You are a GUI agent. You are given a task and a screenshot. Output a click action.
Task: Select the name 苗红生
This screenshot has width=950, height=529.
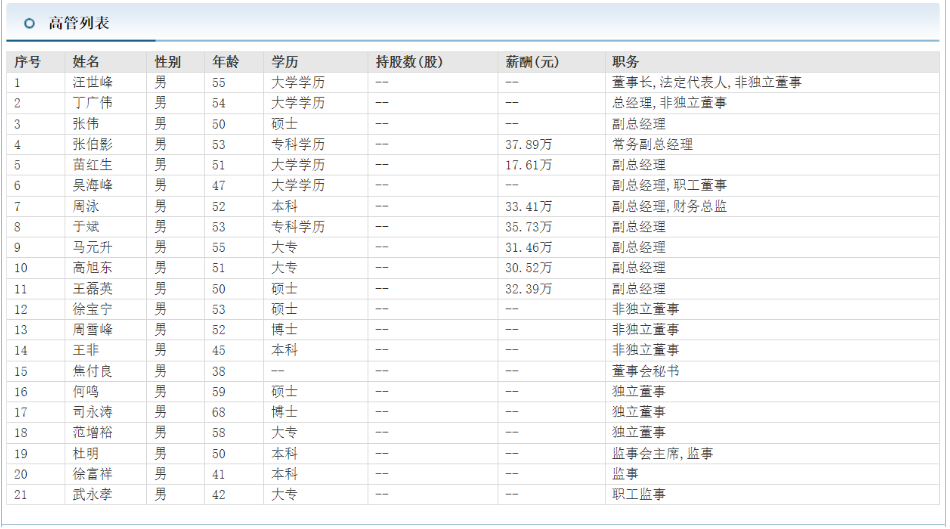coord(93,165)
